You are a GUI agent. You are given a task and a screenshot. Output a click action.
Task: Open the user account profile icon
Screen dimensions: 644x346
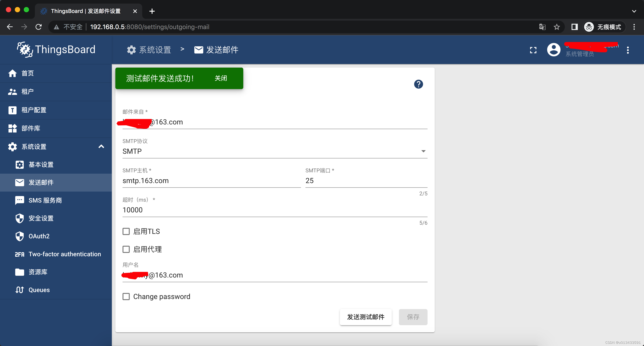click(x=553, y=50)
